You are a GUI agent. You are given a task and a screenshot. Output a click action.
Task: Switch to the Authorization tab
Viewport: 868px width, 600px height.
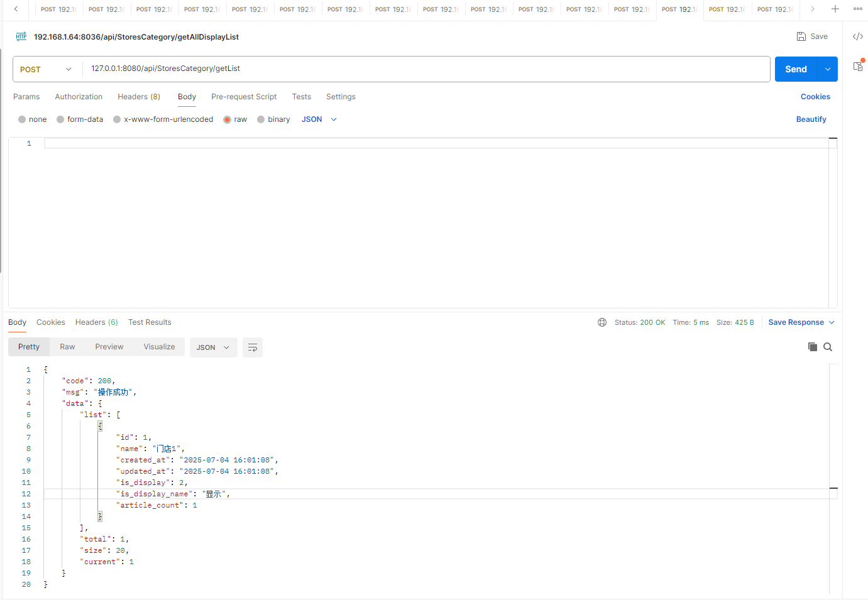[79, 97]
